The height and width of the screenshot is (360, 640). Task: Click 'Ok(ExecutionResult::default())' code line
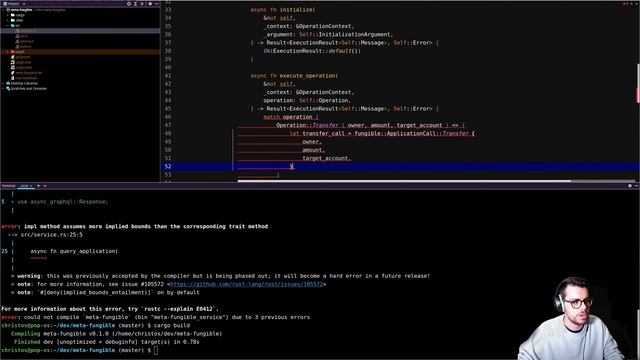[312, 51]
